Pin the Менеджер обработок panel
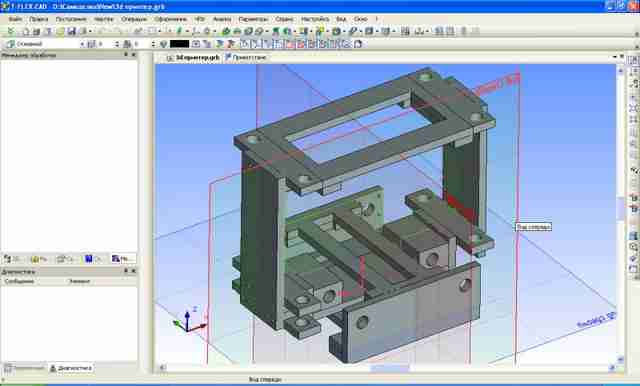 tap(126, 54)
